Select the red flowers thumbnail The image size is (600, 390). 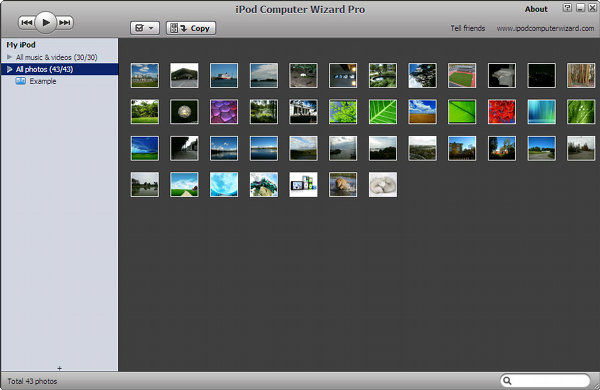502,112
